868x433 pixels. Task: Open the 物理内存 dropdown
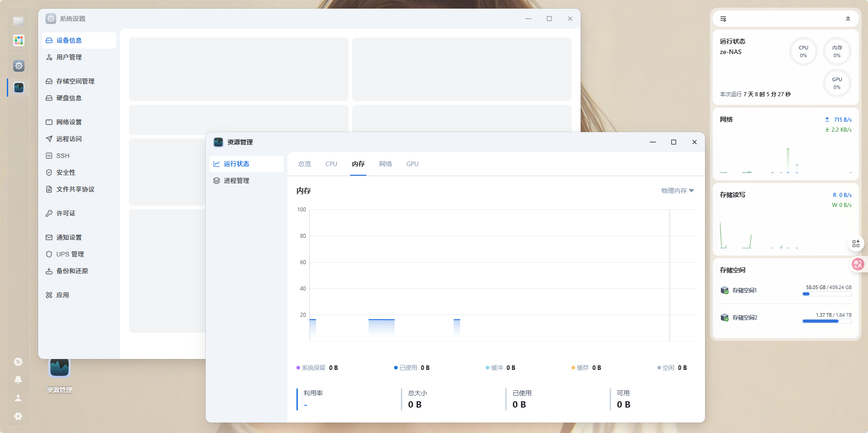coord(677,191)
